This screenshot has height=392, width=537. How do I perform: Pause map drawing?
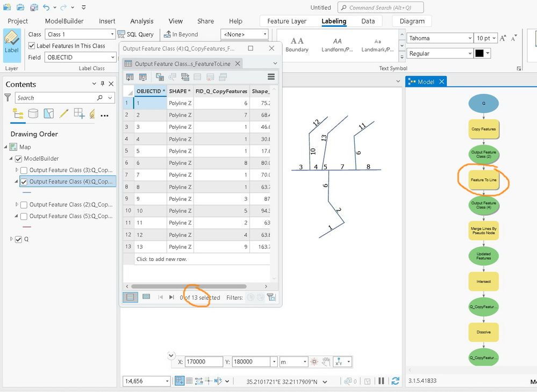click(x=381, y=381)
